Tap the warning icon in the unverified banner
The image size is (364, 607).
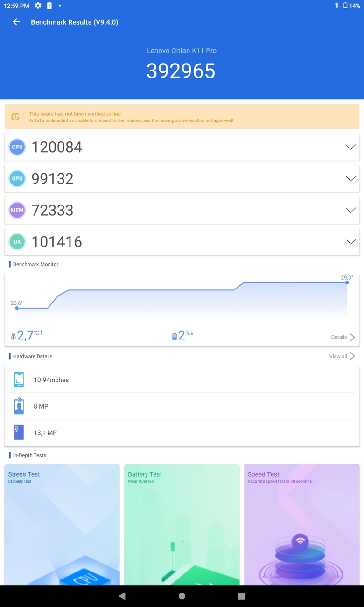pos(15,117)
